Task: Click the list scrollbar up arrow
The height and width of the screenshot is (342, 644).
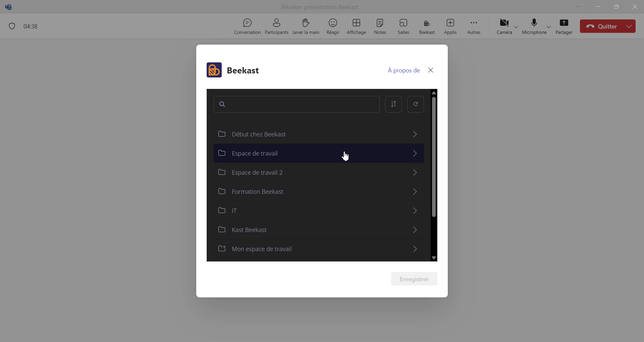Action: 434,93
